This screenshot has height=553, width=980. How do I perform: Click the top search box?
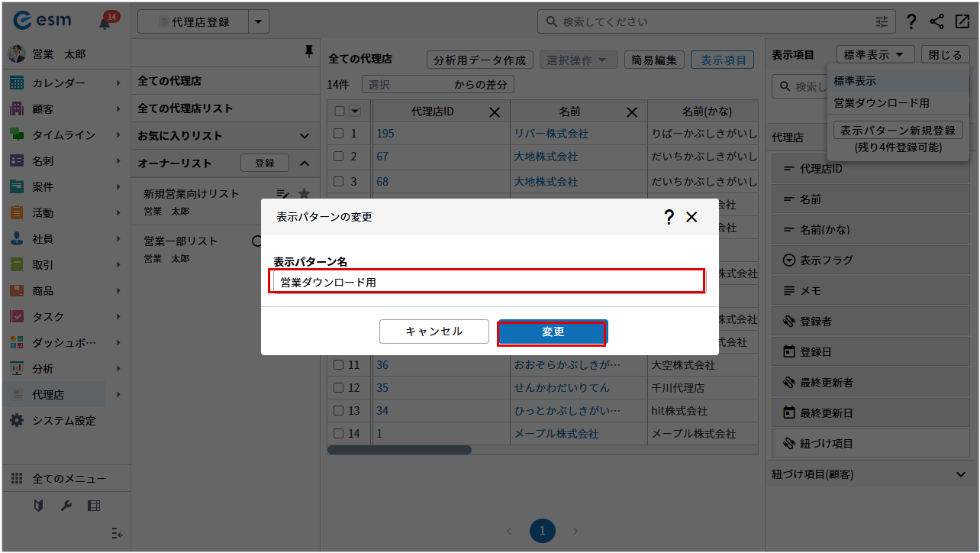point(717,22)
